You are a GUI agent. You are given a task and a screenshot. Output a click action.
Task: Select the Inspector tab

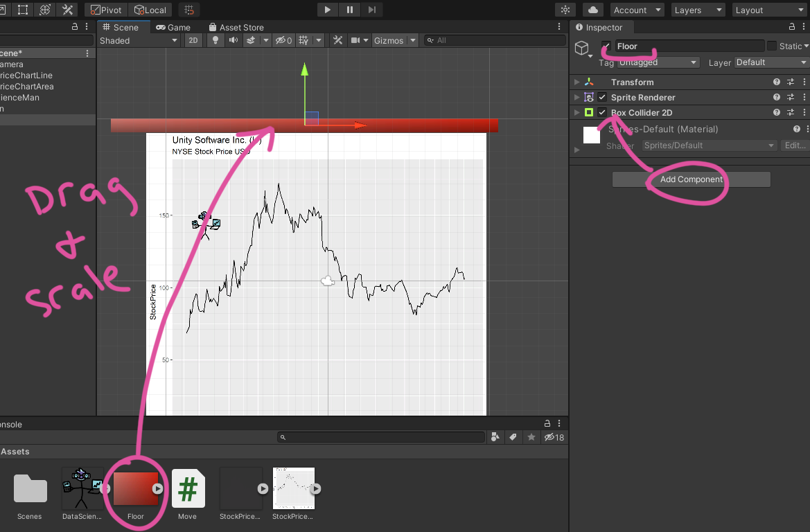[599, 28]
